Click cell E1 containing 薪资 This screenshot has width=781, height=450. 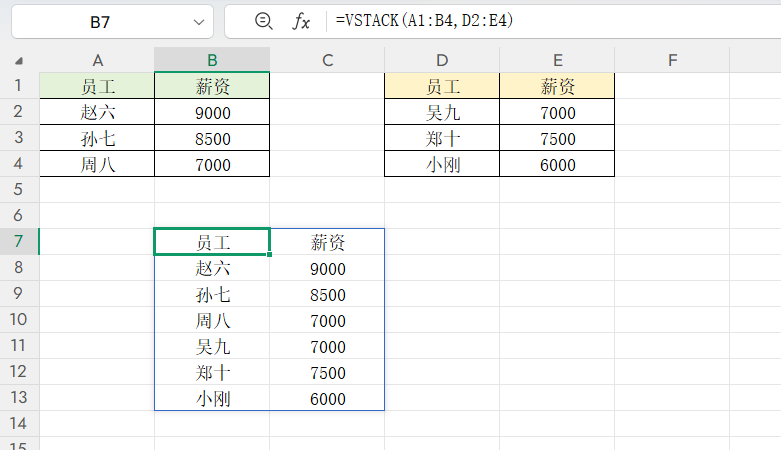pos(557,86)
